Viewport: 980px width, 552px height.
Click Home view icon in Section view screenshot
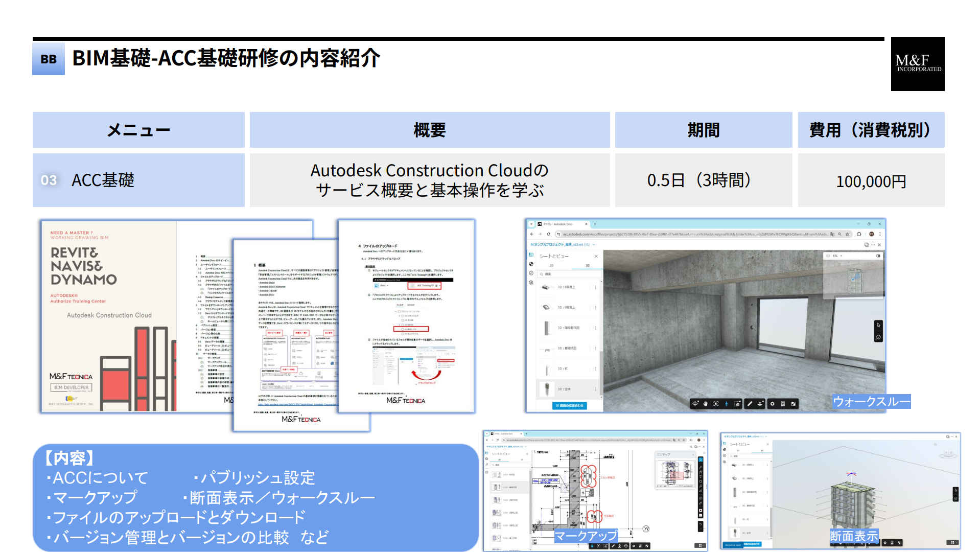tap(936, 444)
